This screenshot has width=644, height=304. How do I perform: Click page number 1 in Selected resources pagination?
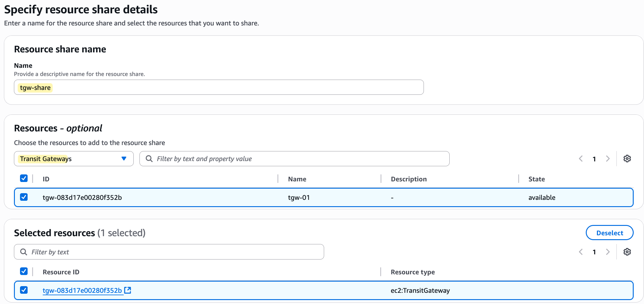(594, 252)
